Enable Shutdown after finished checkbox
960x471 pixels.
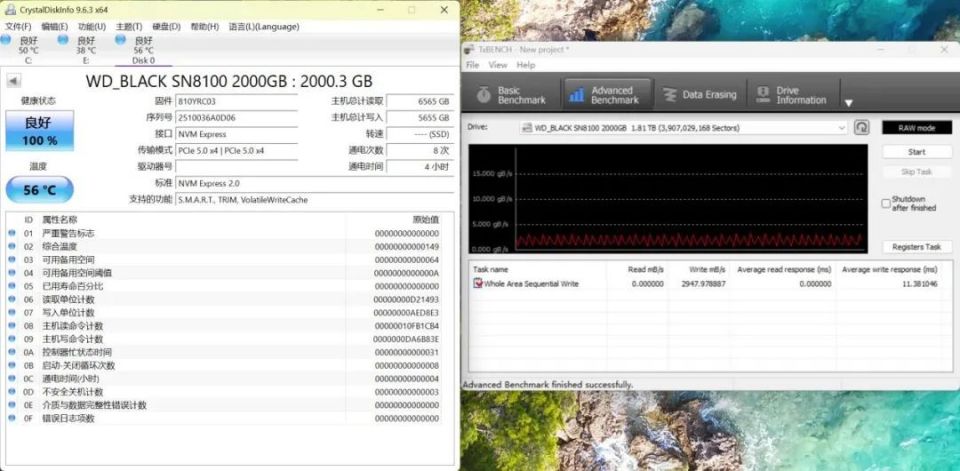885,203
